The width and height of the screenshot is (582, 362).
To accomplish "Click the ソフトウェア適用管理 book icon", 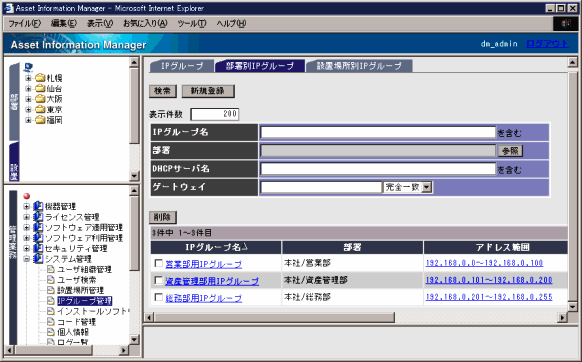I will [38, 227].
